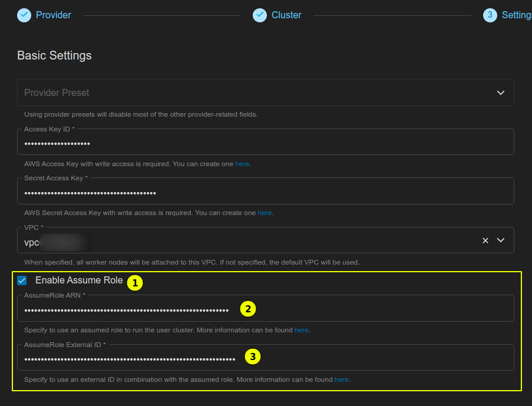Click the Provider Preset chevron icon
The width and height of the screenshot is (532, 406).
click(x=500, y=93)
